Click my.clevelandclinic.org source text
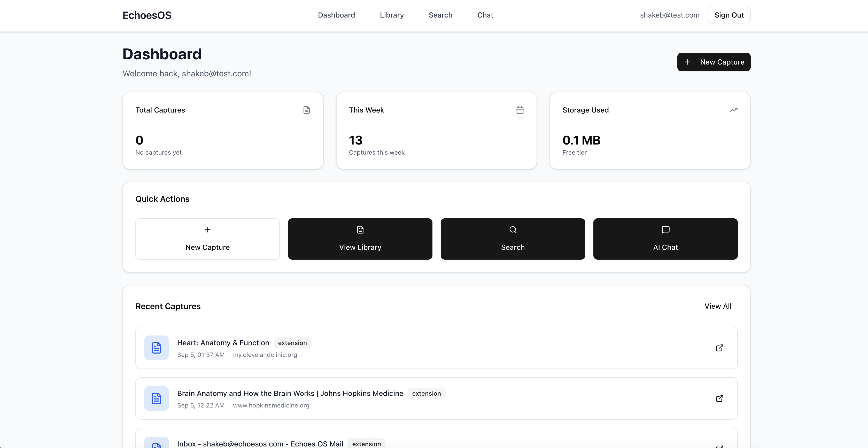Screen dimensions: 868x448 point(265,355)
